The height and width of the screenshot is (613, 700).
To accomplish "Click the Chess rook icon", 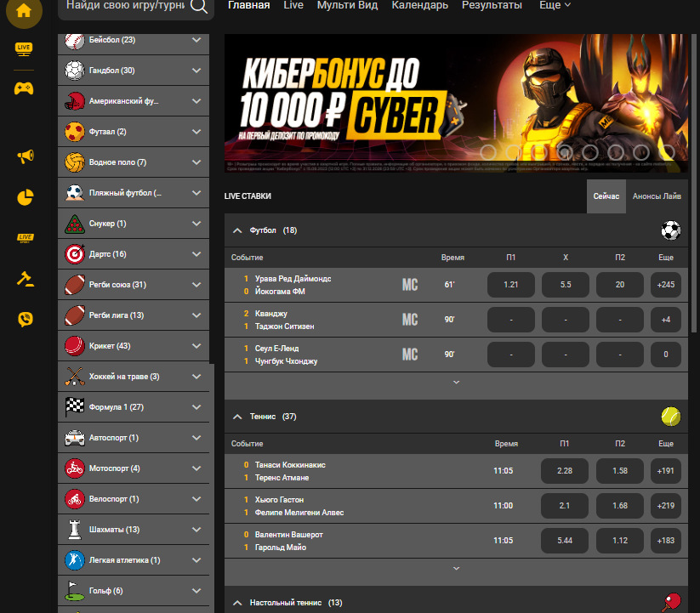I will (75, 530).
